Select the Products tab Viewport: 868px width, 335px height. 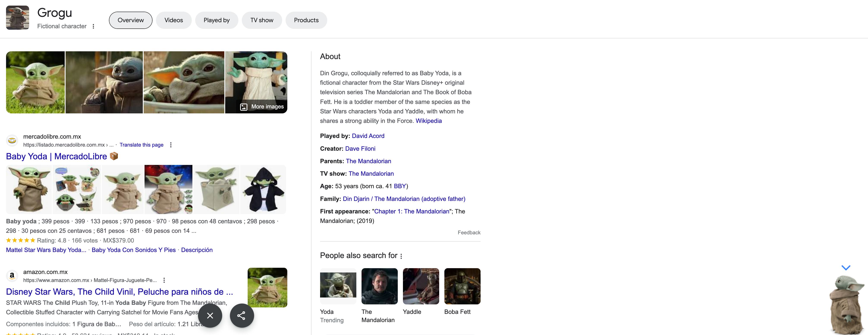(306, 20)
